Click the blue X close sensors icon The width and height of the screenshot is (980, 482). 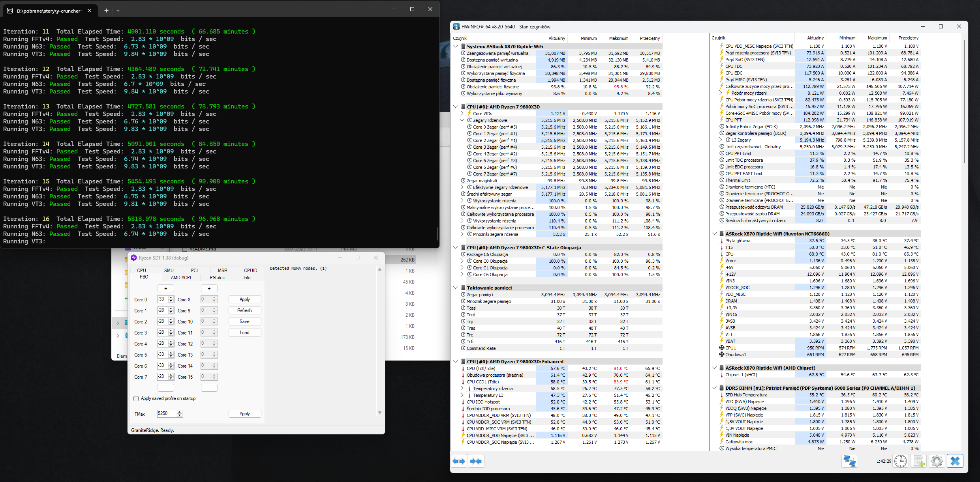(955, 461)
